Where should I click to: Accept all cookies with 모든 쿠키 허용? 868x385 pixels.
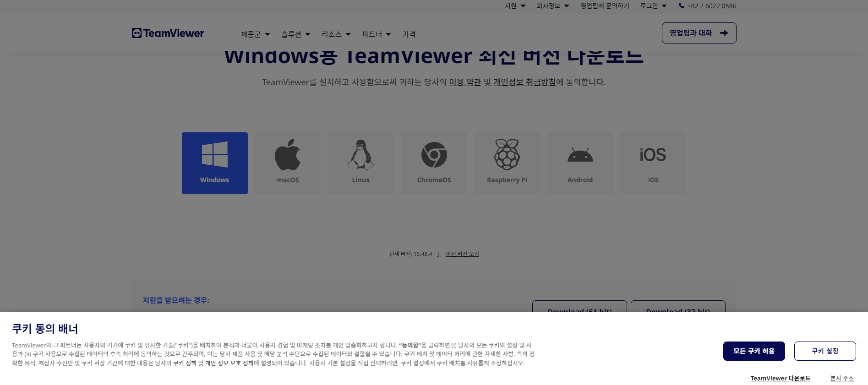[x=754, y=351]
